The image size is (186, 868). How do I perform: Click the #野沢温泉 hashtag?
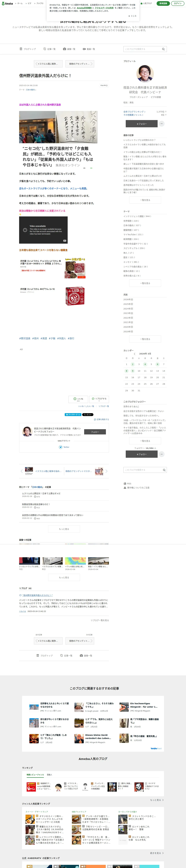(x=25, y=338)
